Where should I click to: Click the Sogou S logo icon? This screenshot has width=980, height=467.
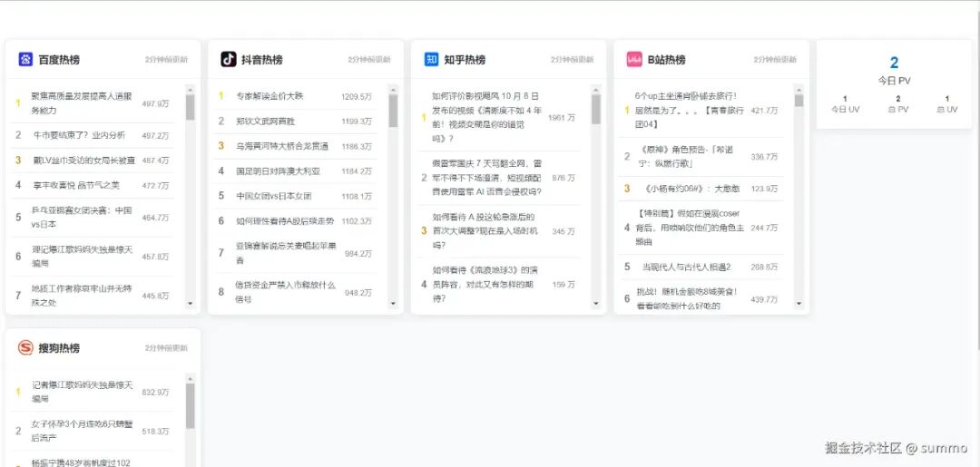25,347
